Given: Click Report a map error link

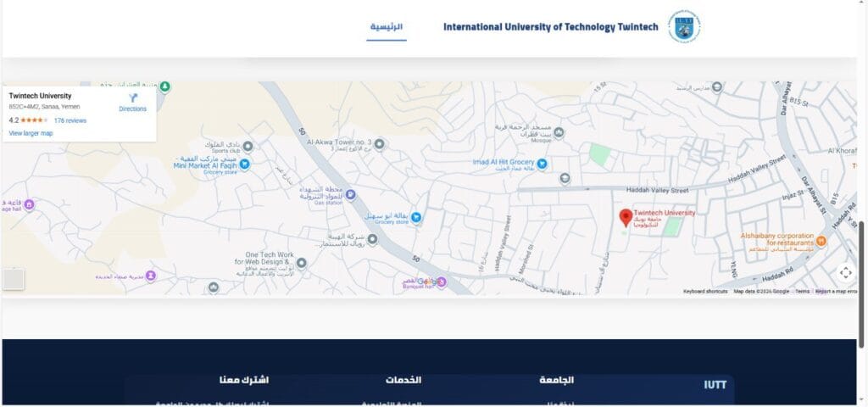Looking at the screenshot, I should pos(836,292).
